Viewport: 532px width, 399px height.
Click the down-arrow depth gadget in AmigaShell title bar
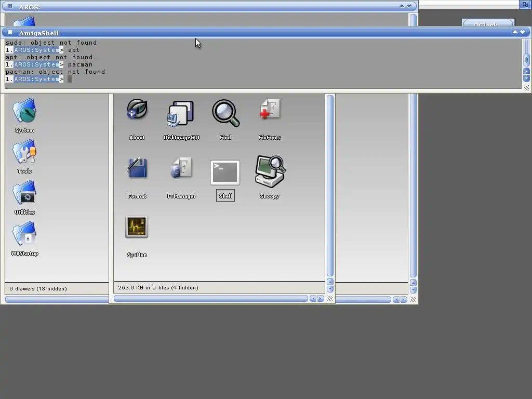(523, 32)
